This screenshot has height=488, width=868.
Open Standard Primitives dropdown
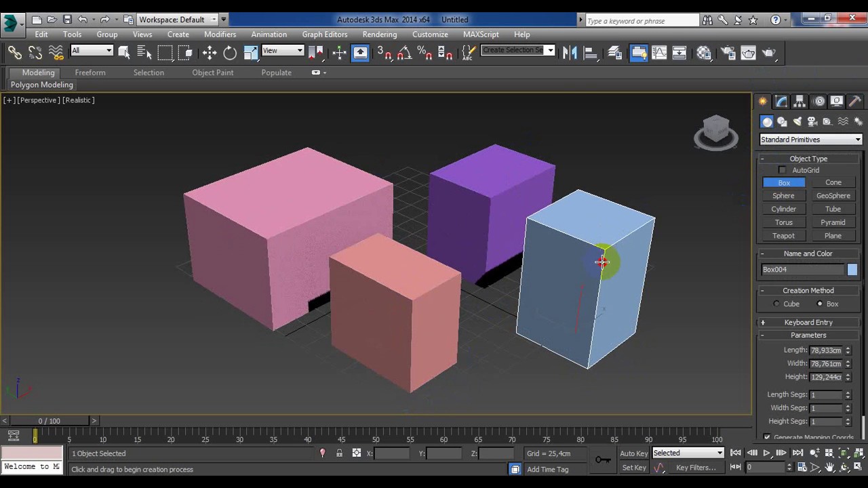point(810,140)
